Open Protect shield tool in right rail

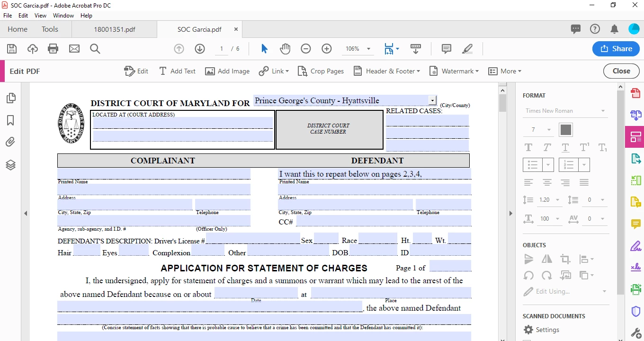[x=636, y=311]
